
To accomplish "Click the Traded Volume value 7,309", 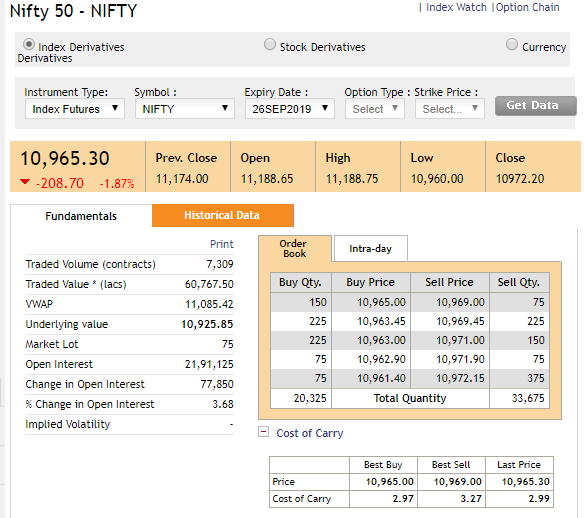I will pos(220,264).
